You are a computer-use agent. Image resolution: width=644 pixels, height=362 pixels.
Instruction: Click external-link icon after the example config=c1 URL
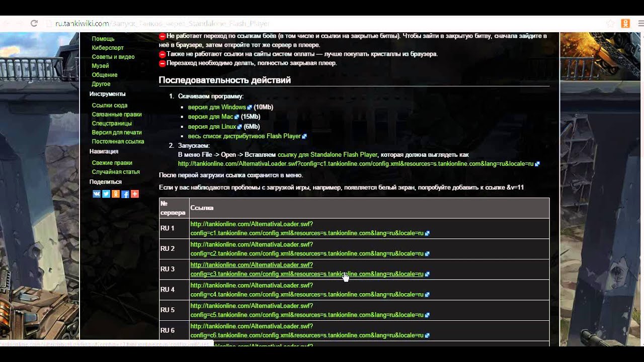pyautogui.click(x=537, y=164)
